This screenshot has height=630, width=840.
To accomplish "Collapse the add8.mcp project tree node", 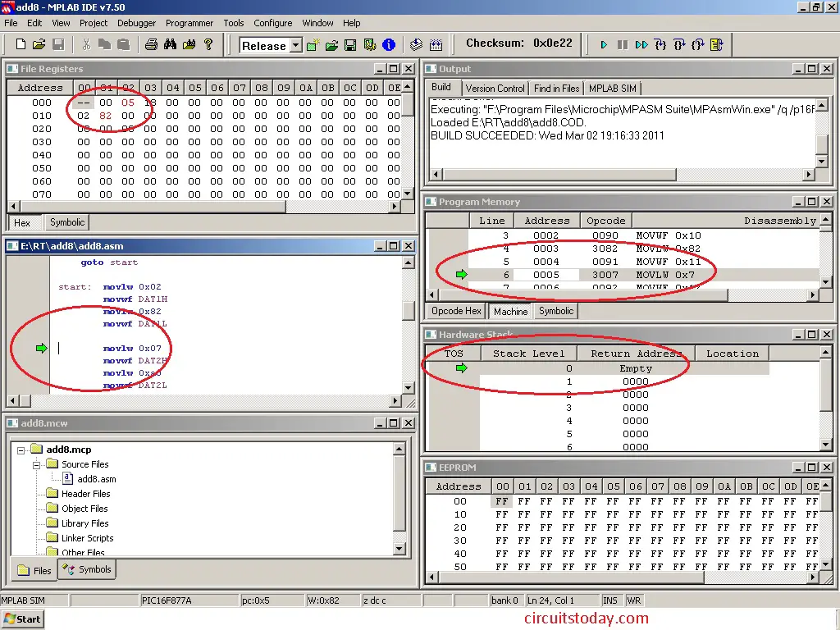I will click(21, 450).
